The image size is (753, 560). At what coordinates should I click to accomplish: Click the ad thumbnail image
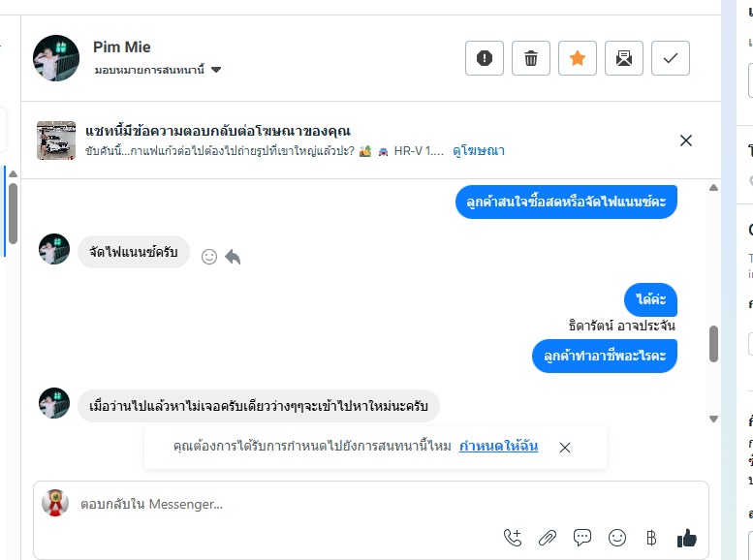[56, 140]
